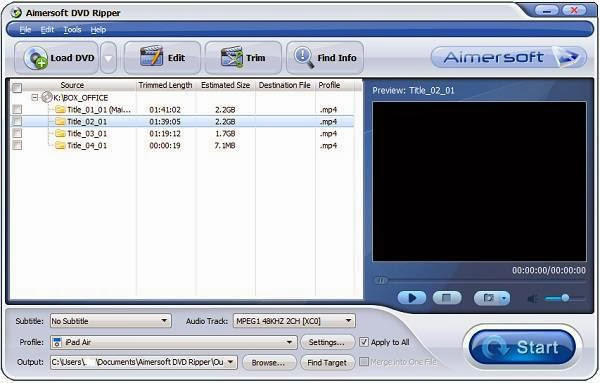Image resolution: width=600 pixels, height=383 pixels.
Task: Click the 01:41:02 trimmed length value
Action: click(165, 110)
